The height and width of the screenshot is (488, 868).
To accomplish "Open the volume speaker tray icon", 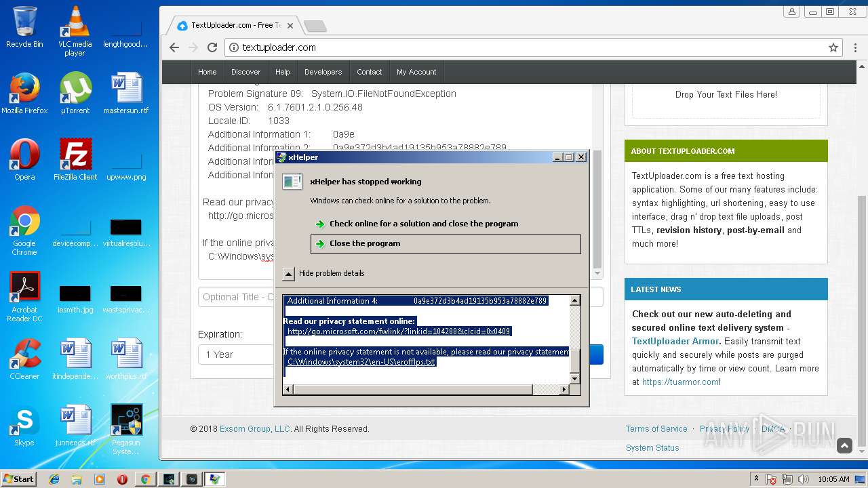I will click(804, 479).
